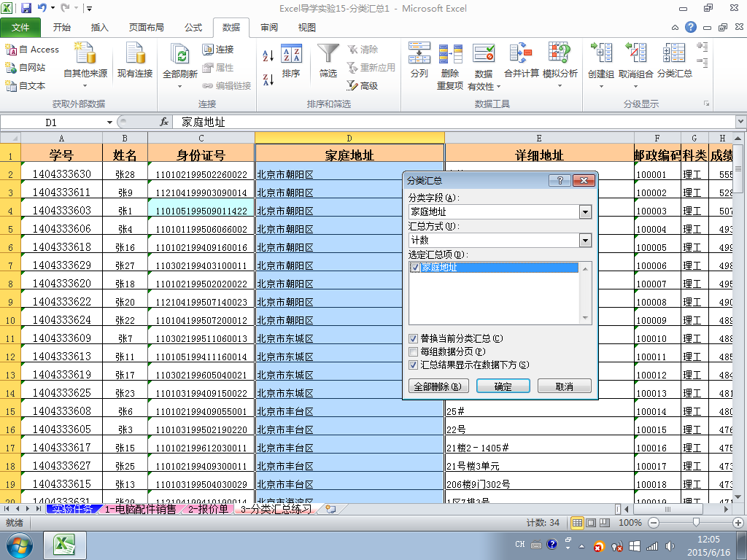Switch to 公式 ribbon tab
Viewport: 747px width, 560px height.
tap(193, 28)
